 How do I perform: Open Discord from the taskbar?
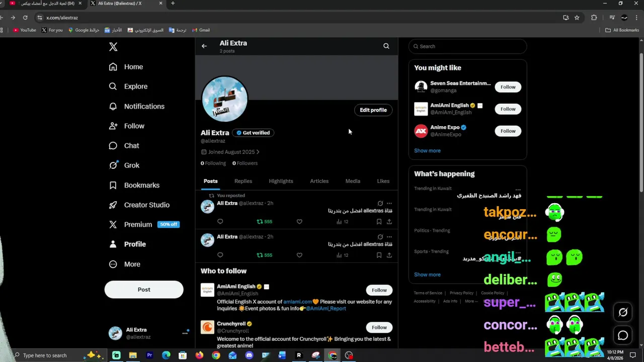[249, 355]
